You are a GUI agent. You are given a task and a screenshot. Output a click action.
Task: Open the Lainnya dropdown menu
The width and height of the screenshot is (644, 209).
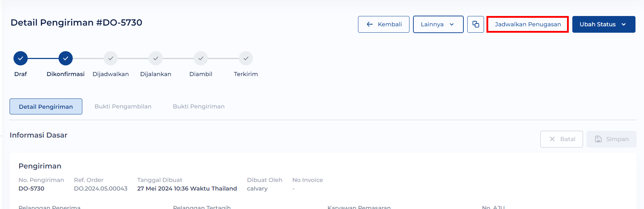point(438,24)
